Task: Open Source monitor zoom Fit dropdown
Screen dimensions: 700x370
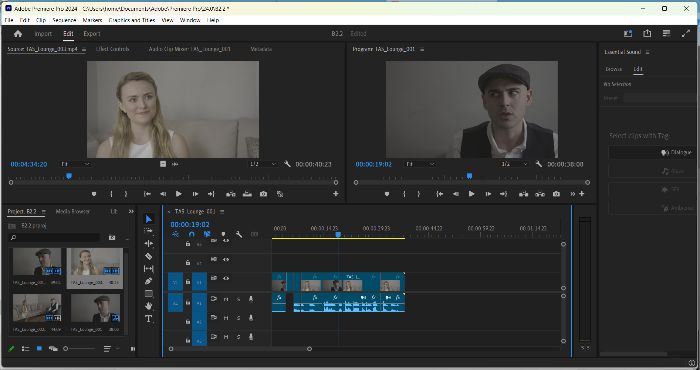Action: [75, 164]
